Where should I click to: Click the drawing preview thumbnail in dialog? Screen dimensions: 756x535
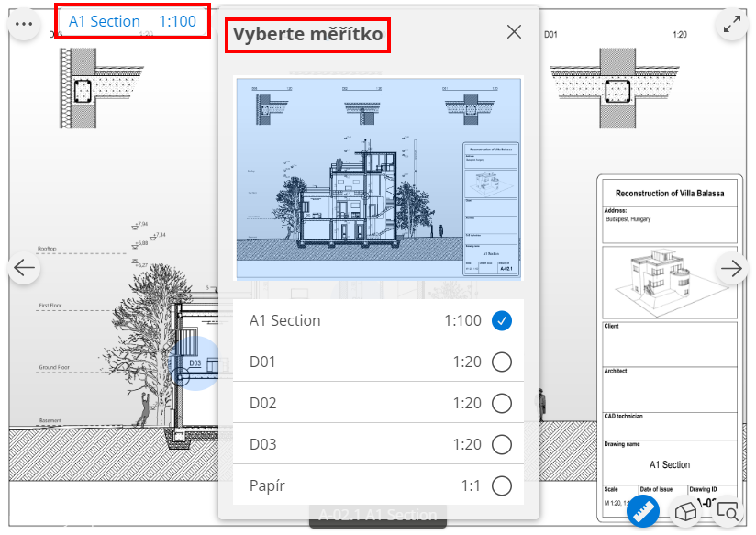coord(379,178)
